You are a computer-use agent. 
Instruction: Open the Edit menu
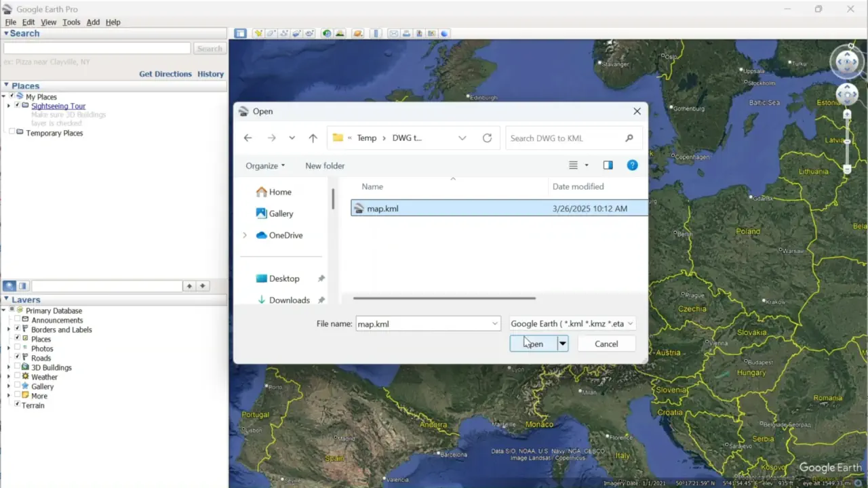[x=28, y=22]
